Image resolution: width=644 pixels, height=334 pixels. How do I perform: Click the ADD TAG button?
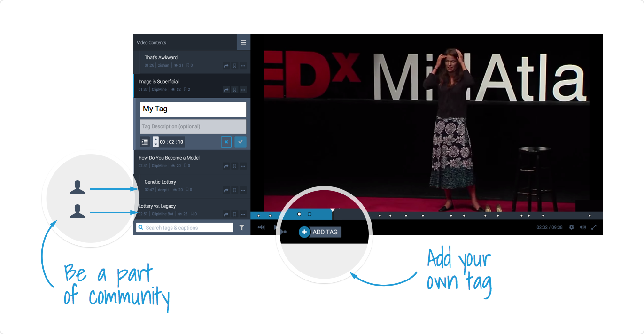click(320, 232)
